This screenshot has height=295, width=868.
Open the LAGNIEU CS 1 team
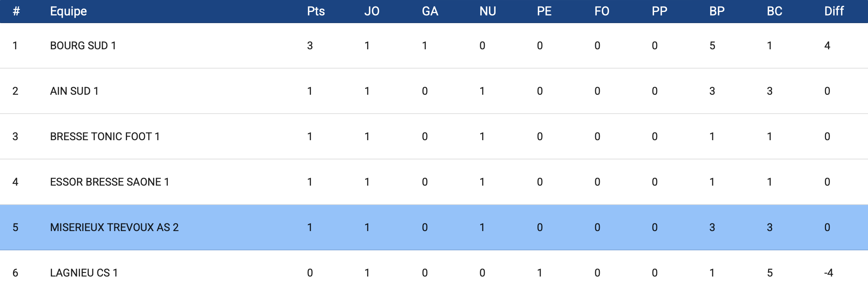84,273
